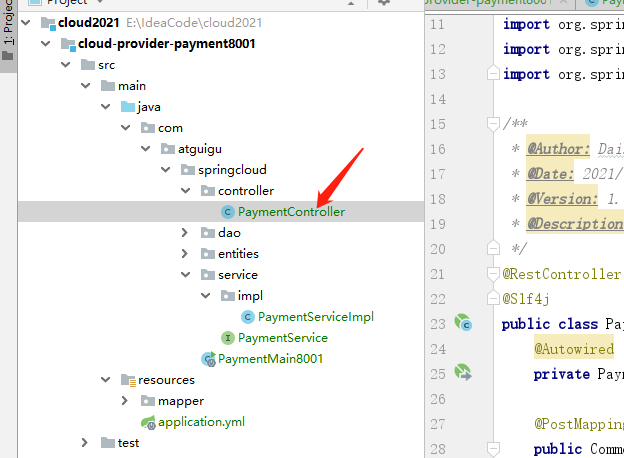The image size is (624, 458).
Task: Collapse the atguigu package chevron
Action: 146,149
